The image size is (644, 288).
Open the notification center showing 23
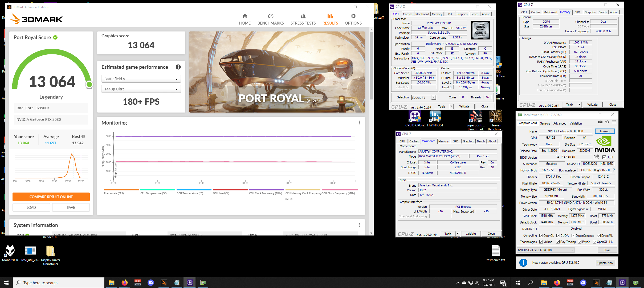coord(503,283)
